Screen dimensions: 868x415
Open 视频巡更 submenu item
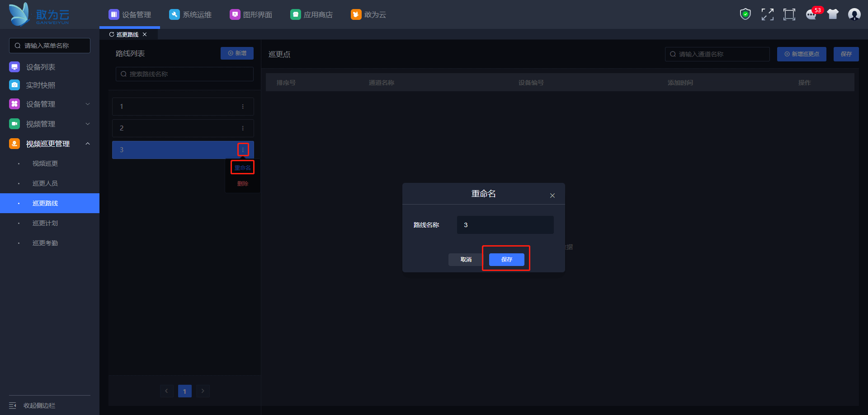click(50, 163)
